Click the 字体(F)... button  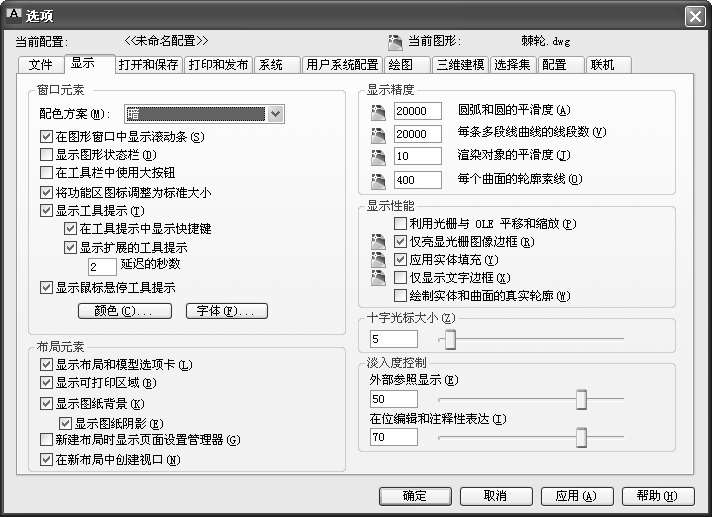[x=227, y=311]
